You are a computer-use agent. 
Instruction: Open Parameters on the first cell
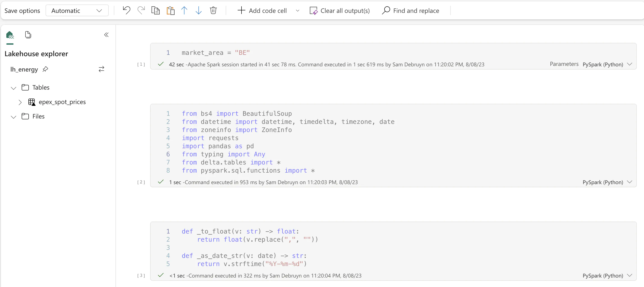click(x=564, y=64)
